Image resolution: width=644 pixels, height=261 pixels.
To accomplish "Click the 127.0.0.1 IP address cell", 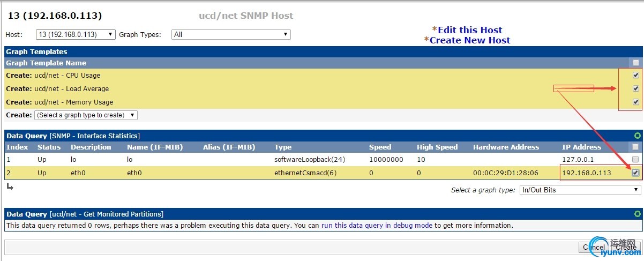I will coord(578,160).
